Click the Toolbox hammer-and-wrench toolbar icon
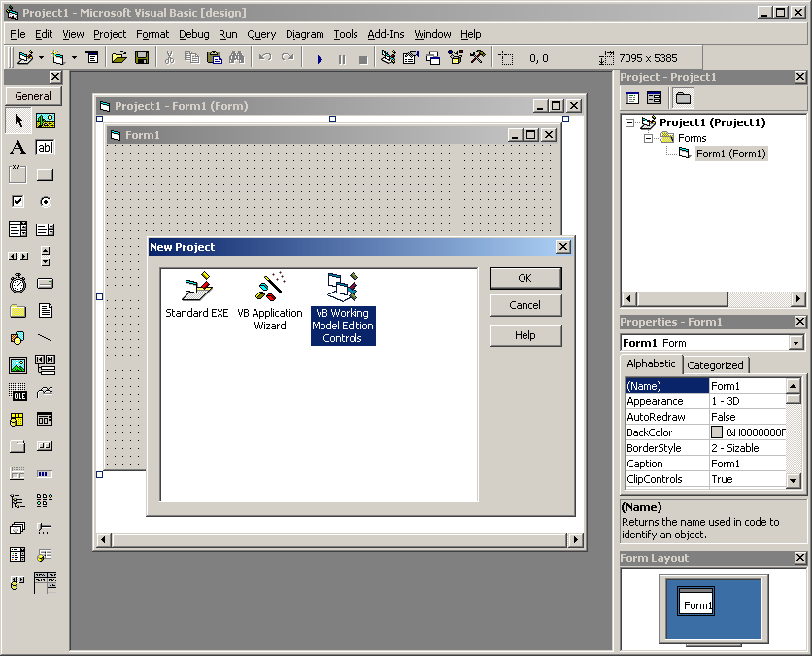812x656 pixels. [x=478, y=57]
